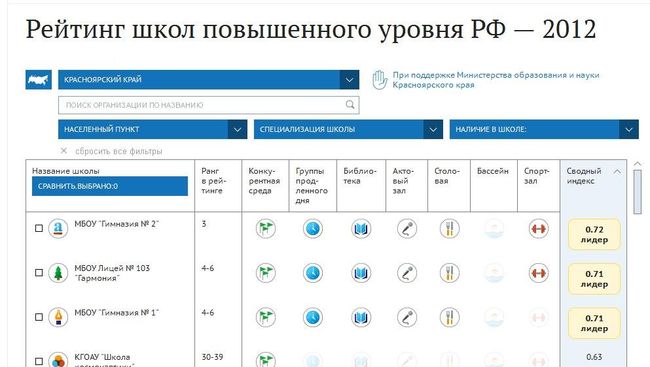Click the Гимназия № 2 school logo
Screen dimensions: 650x367
[58, 228]
